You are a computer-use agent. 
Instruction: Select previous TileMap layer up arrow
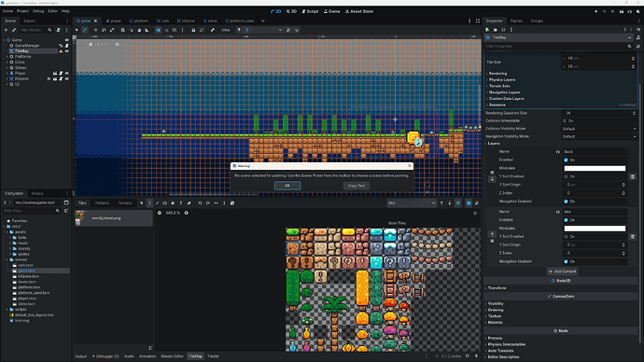(x=441, y=202)
